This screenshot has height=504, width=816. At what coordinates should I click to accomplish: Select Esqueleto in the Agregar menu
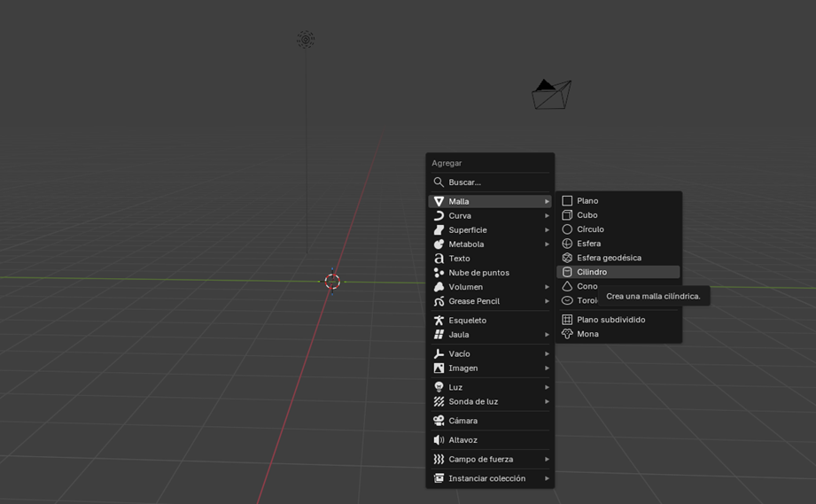[x=490, y=321]
